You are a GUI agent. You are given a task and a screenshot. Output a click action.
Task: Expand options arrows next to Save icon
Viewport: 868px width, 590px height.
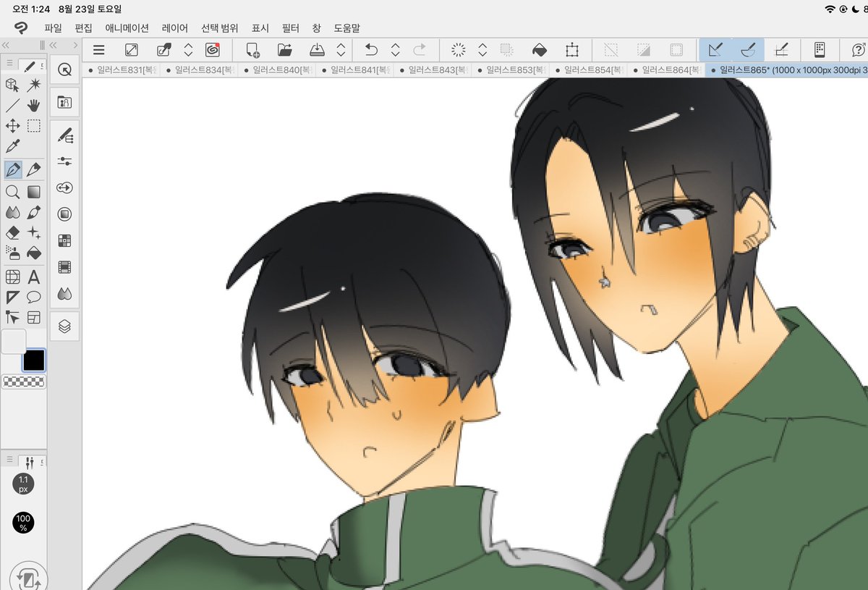(341, 50)
